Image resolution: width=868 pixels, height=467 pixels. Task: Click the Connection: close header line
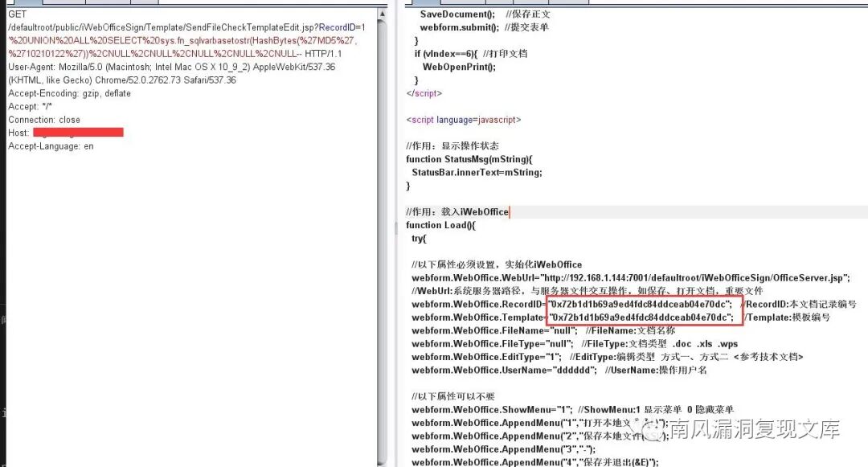point(44,120)
